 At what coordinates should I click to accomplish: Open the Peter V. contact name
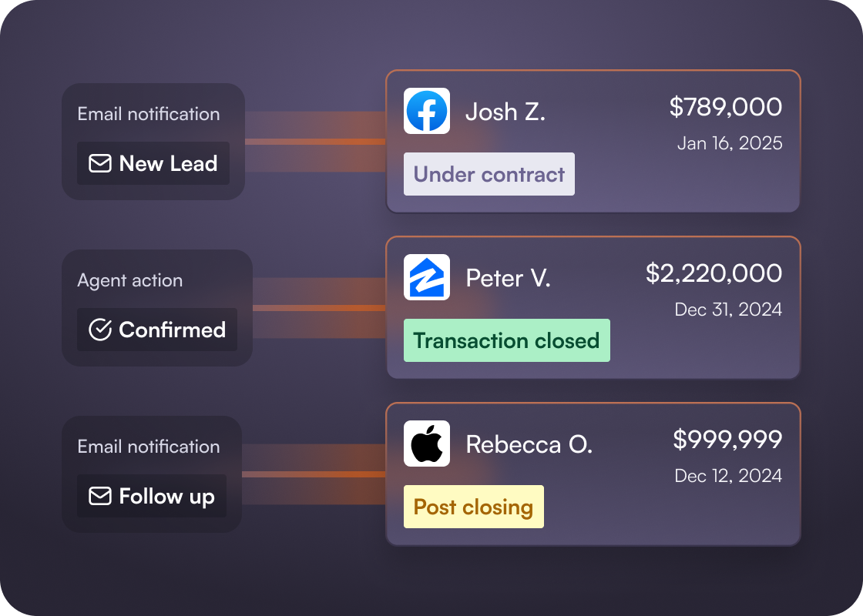508,278
